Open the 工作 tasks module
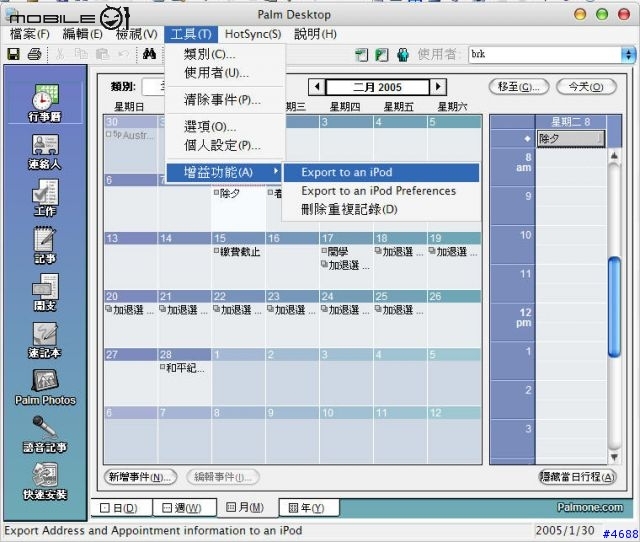Viewport: 640px width, 542px height. (x=45, y=198)
